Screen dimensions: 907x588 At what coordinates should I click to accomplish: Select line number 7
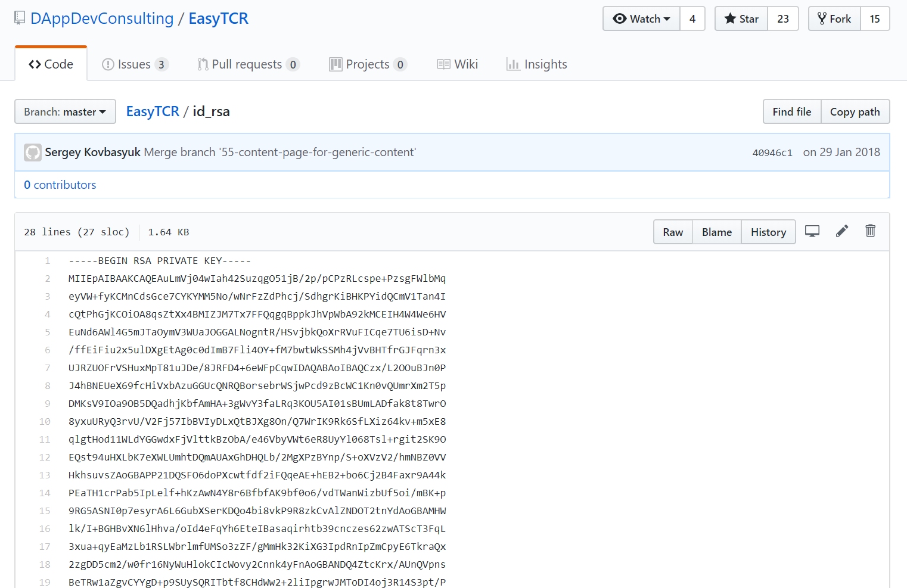pyautogui.click(x=48, y=368)
